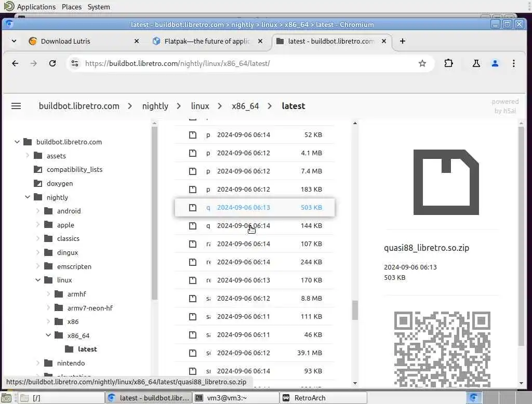Select the nintendo folder in tree
This screenshot has height=404, width=532.
click(71, 363)
